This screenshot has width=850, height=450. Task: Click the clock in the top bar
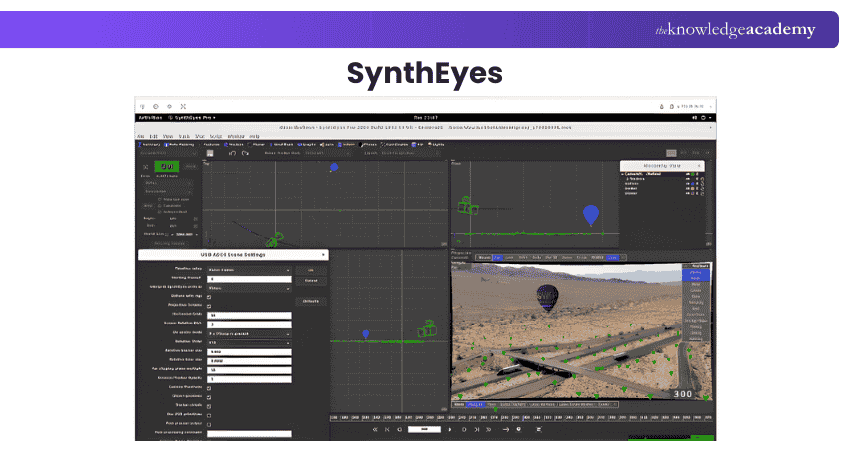click(x=426, y=118)
